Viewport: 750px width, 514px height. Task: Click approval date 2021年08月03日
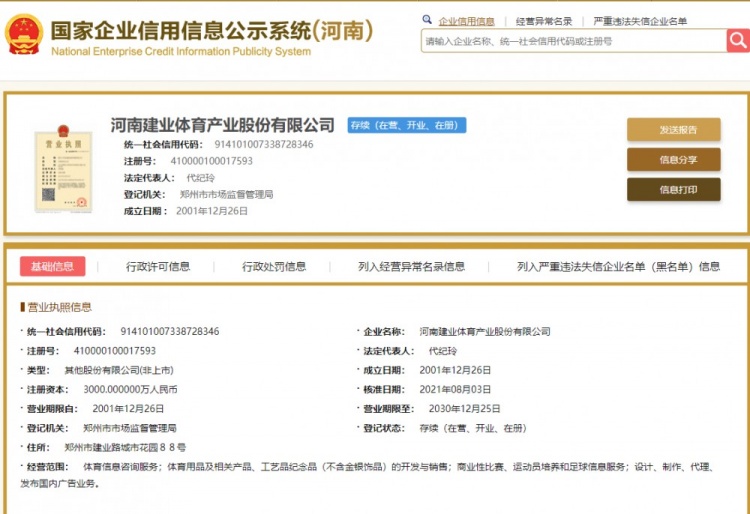coord(455,389)
